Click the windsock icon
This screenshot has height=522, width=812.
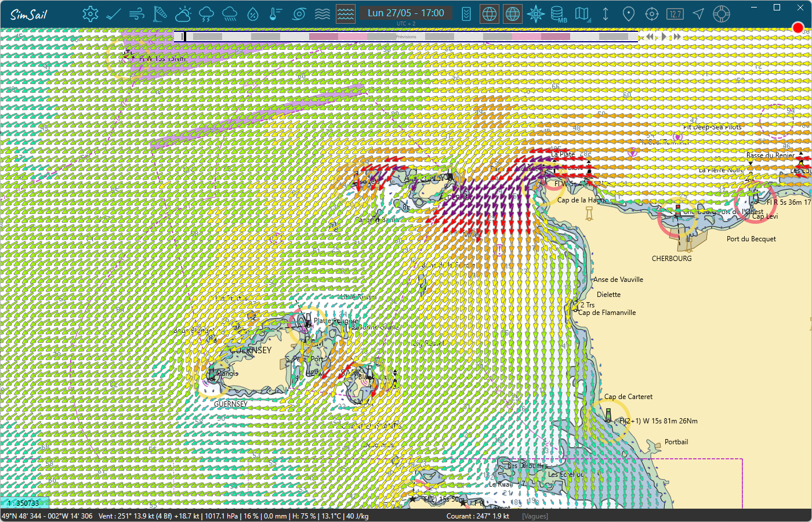point(160,14)
